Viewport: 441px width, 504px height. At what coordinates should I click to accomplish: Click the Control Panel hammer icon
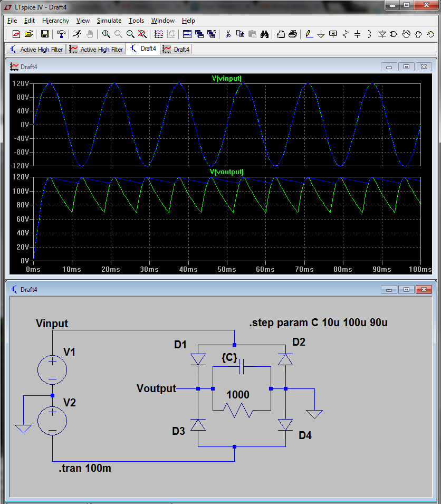(61, 34)
